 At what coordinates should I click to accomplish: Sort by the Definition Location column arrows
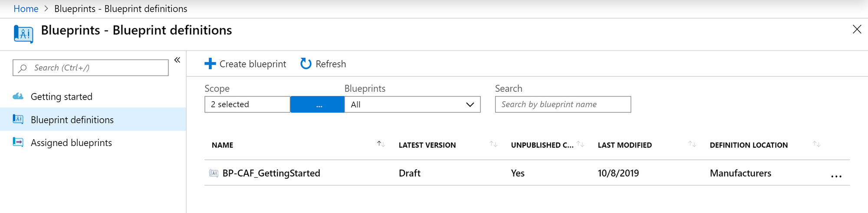[817, 144]
